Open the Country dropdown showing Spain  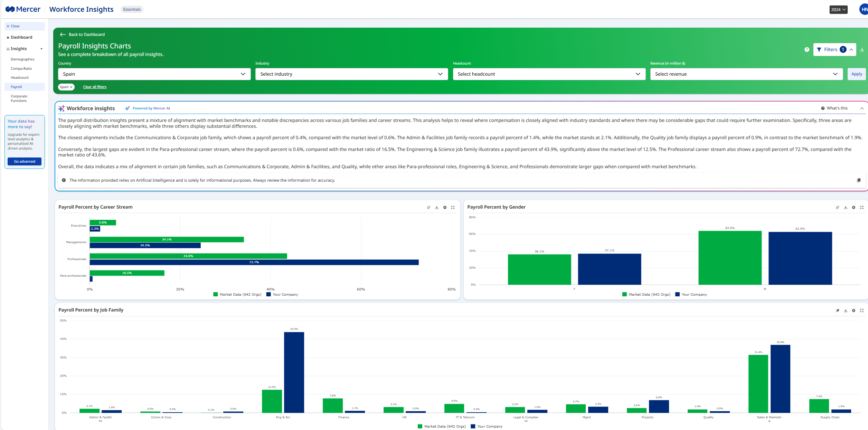click(x=154, y=74)
